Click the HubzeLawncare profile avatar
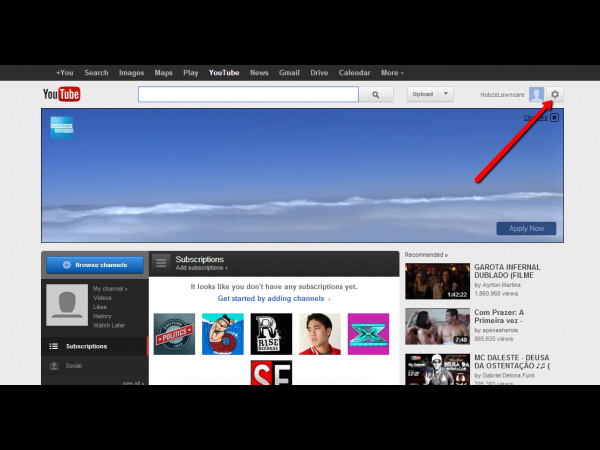Image resolution: width=600 pixels, height=450 pixels. point(536,94)
